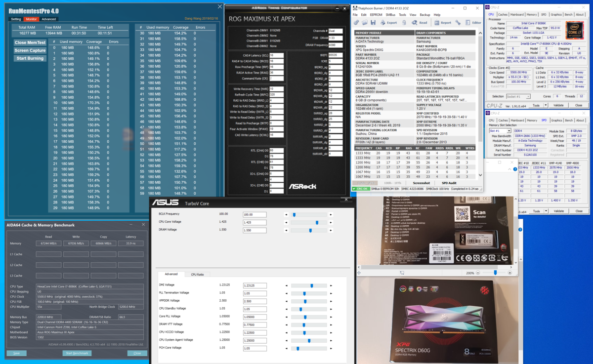Click the first toolbar icon in Thaiphoon Burner

point(356,23)
